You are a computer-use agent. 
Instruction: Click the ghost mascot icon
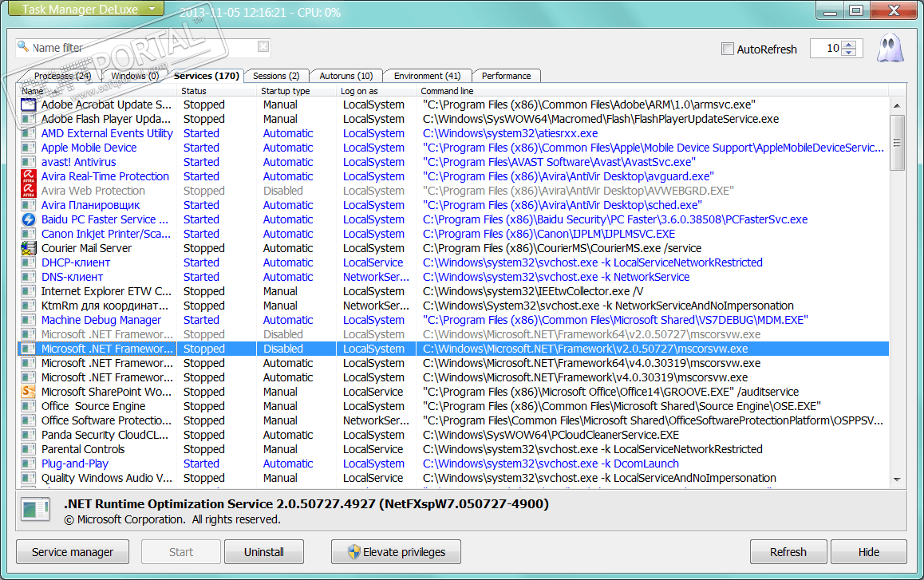889,49
